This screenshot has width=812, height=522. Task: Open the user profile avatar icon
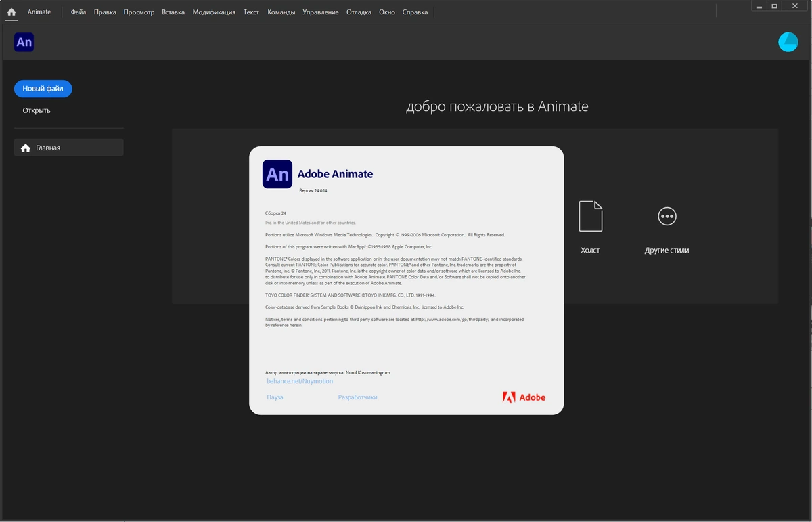[788, 42]
